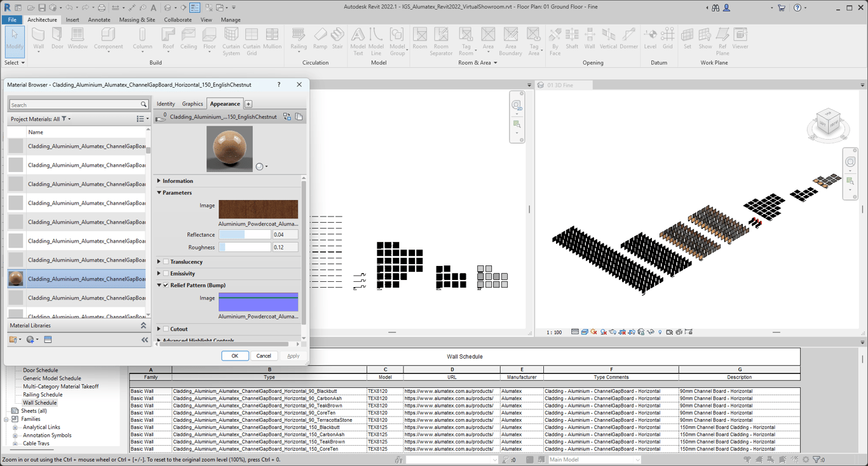Activate the Level tool in the Datum panel
The height and width of the screenshot is (466, 868).
coord(649,38)
